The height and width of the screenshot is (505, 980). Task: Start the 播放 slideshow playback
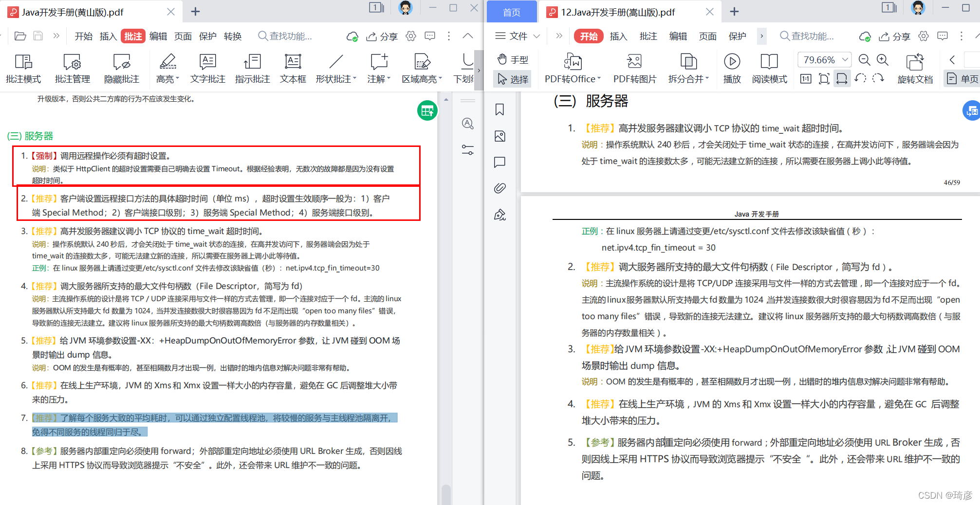pos(732,69)
